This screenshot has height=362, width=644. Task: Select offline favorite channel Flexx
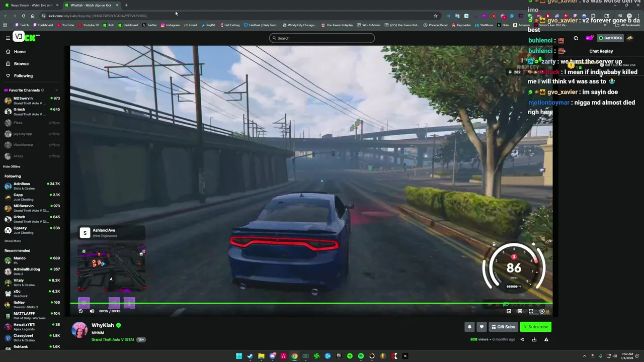[32, 123]
